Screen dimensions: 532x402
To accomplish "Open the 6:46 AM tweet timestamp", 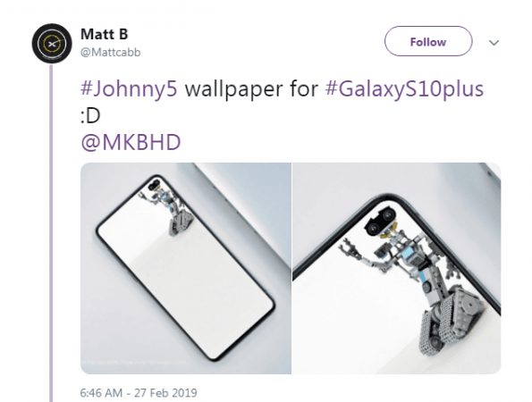I will (x=139, y=393).
